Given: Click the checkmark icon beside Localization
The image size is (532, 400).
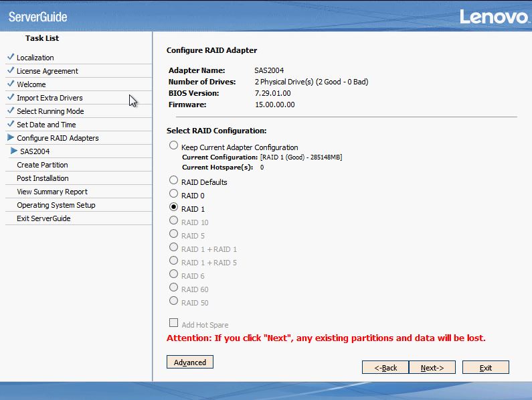Looking at the screenshot, I should coord(11,57).
